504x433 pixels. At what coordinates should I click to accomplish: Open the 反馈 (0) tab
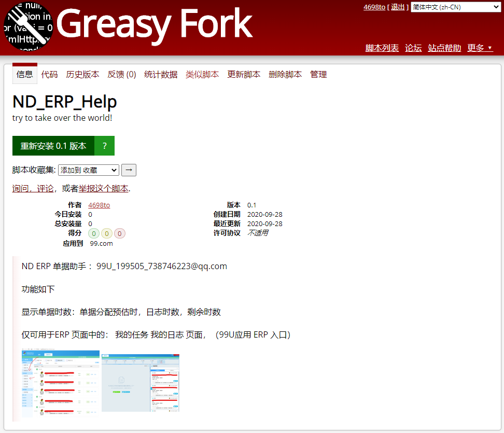coord(122,75)
